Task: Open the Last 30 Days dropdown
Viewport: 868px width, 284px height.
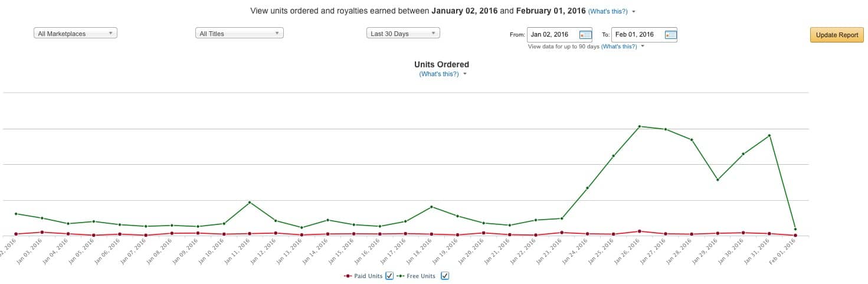Action: (403, 34)
